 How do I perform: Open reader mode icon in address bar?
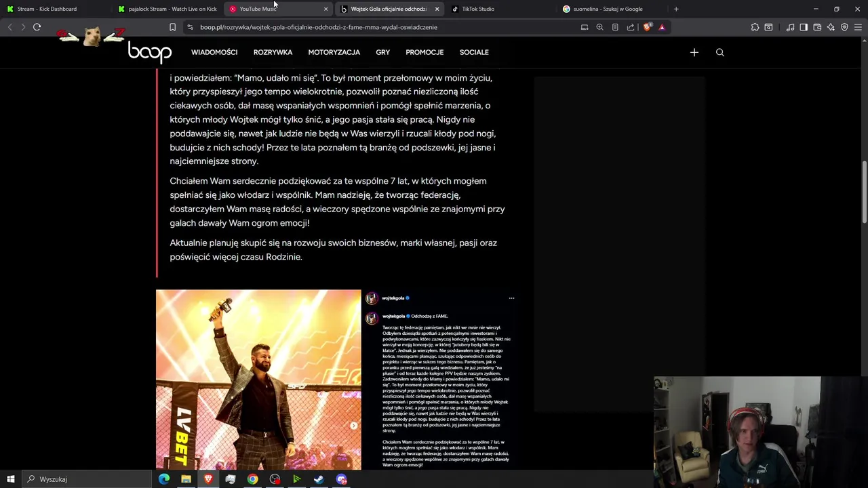(615, 27)
